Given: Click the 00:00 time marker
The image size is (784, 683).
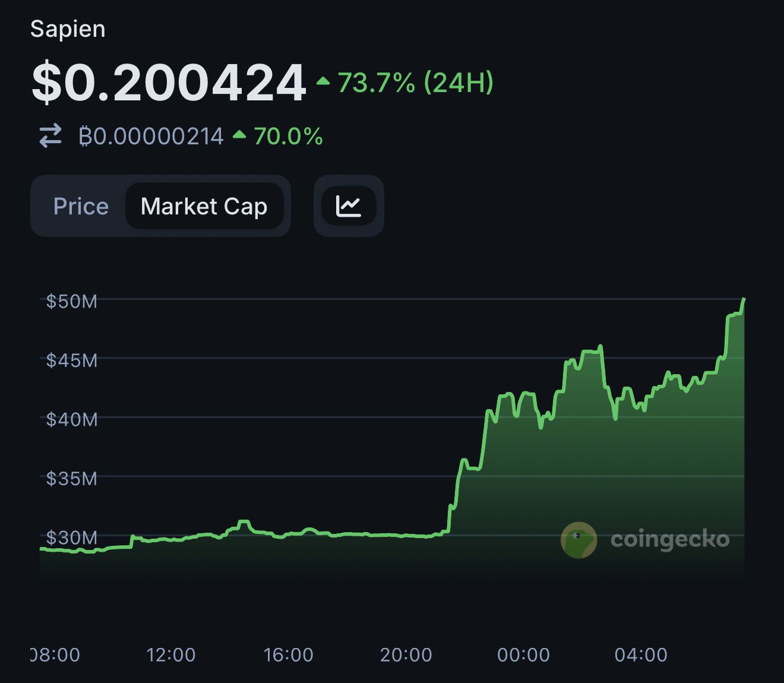Looking at the screenshot, I should coord(523,654).
